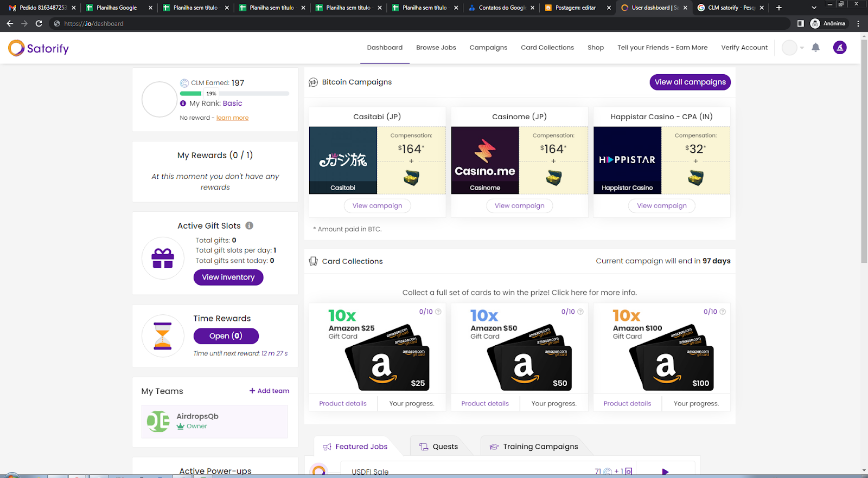This screenshot has height=478, width=868.
Task: Open the browser tab search dropdown
Action: coord(814,8)
